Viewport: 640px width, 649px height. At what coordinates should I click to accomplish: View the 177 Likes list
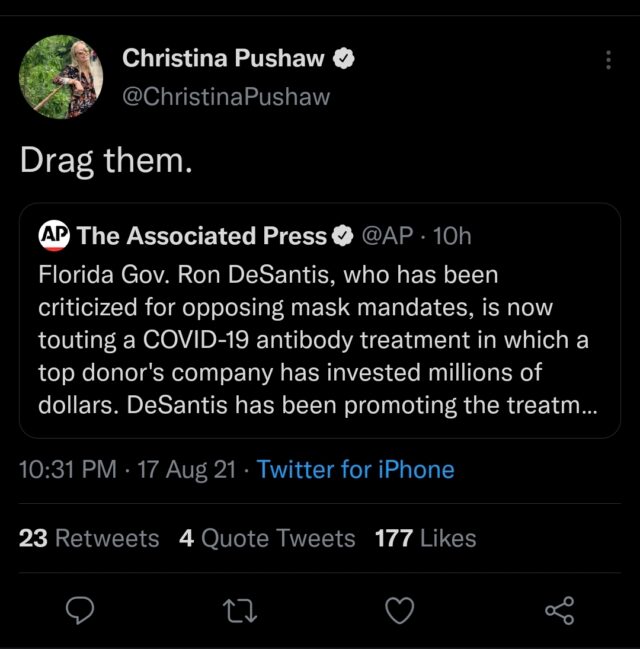(426, 538)
